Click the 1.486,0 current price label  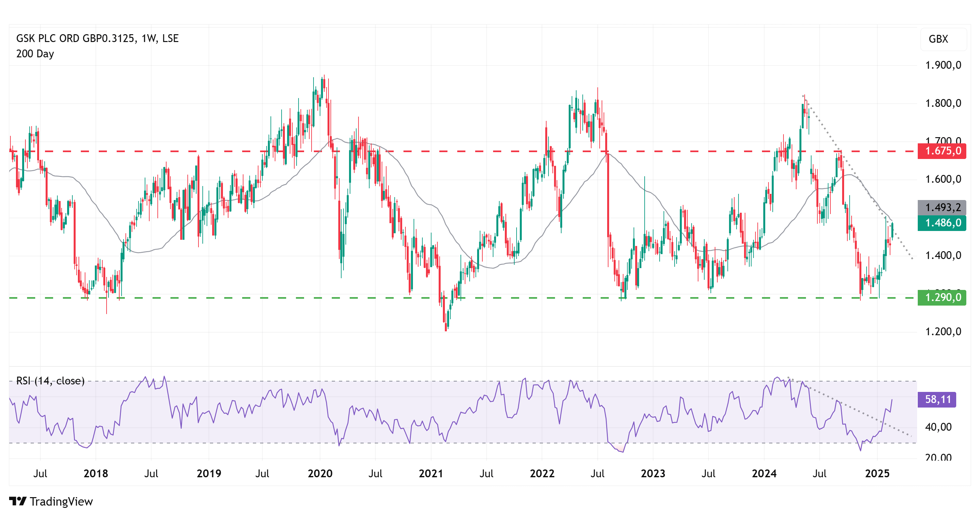[x=942, y=223]
